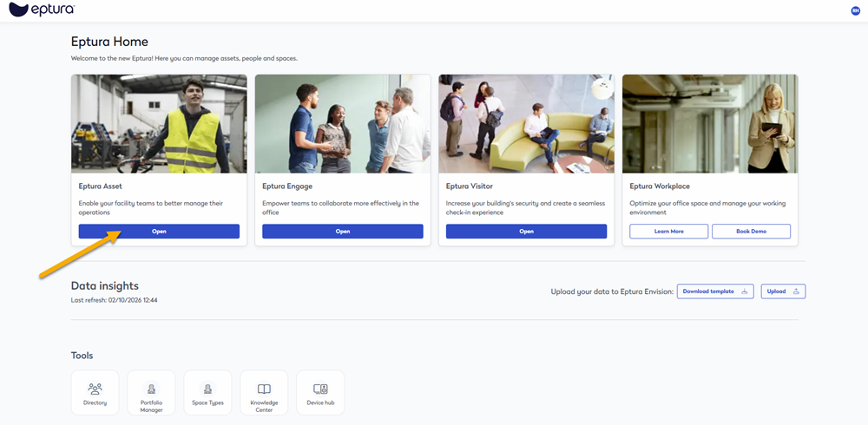Book Demo for Eptura Workplace
The image size is (868, 425).
751,232
